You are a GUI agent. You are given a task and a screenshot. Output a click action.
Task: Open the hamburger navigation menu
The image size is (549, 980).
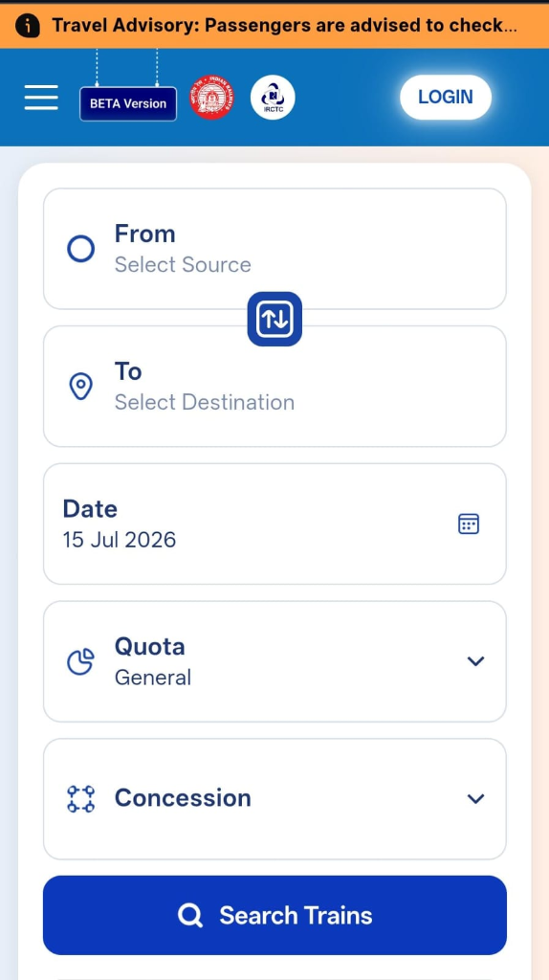41,98
